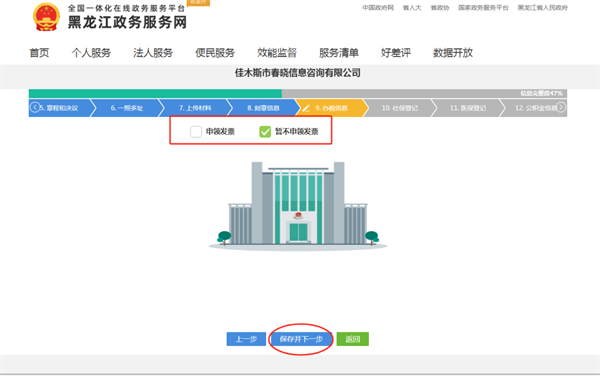Click the 保存并下一步 button

pyautogui.click(x=301, y=339)
